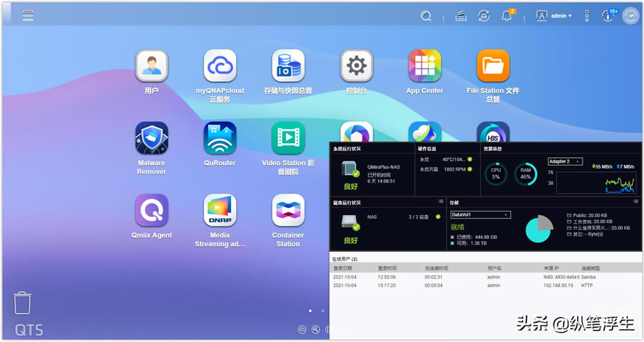Open the 磁盘运行状况 panel list menu
644x342 pixels.
click(x=441, y=202)
